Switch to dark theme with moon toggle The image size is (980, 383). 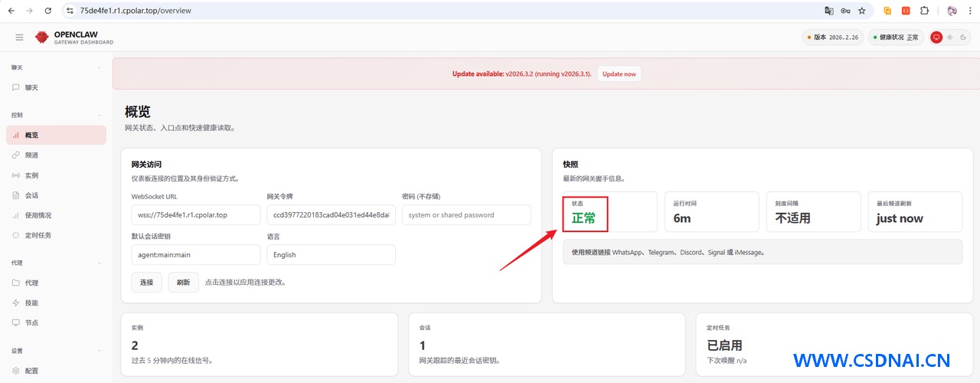pos(962,37)
